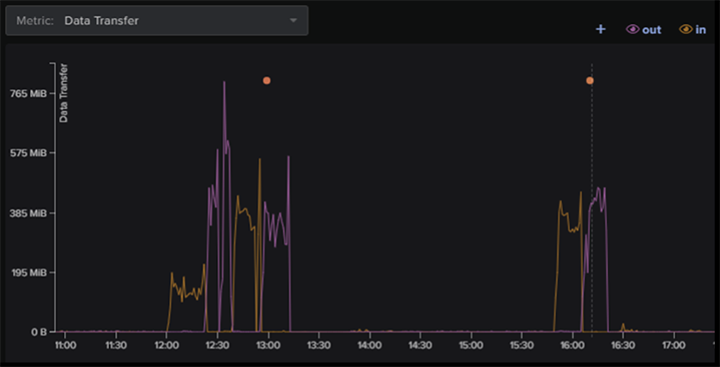Click the "Metric:" label text
The height and width of the screenshot is (367, 720).
35,21
